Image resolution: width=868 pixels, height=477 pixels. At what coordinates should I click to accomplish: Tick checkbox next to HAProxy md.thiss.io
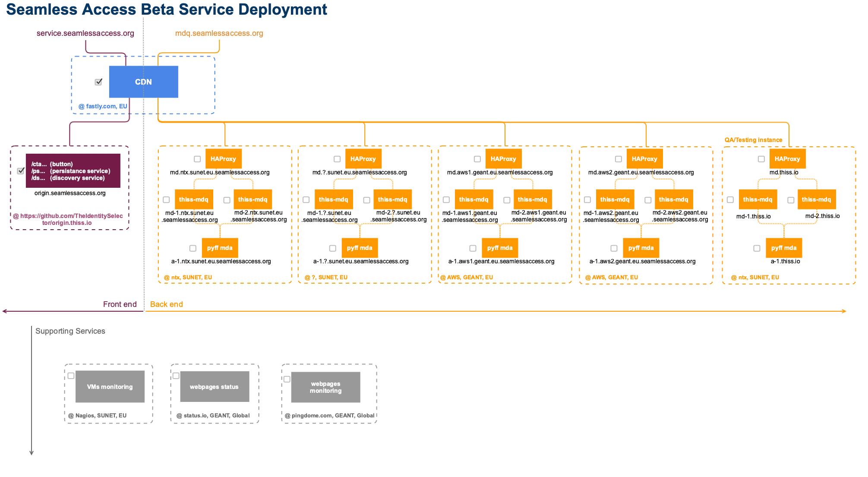[761, 159]
